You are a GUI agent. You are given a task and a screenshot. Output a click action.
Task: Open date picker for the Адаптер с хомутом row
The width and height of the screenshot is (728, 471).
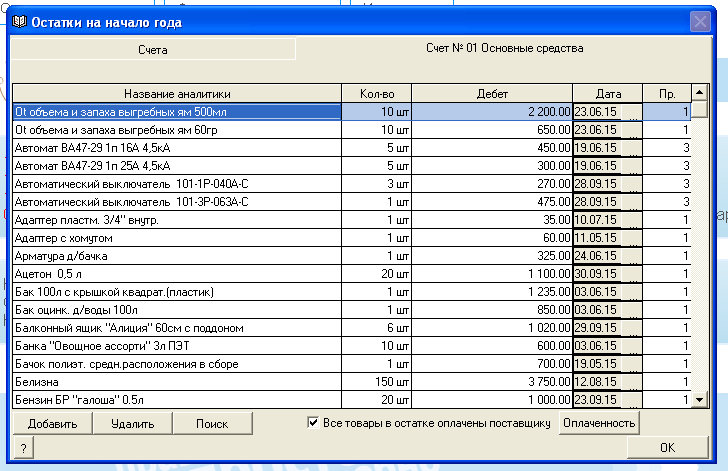click(630, 238)
